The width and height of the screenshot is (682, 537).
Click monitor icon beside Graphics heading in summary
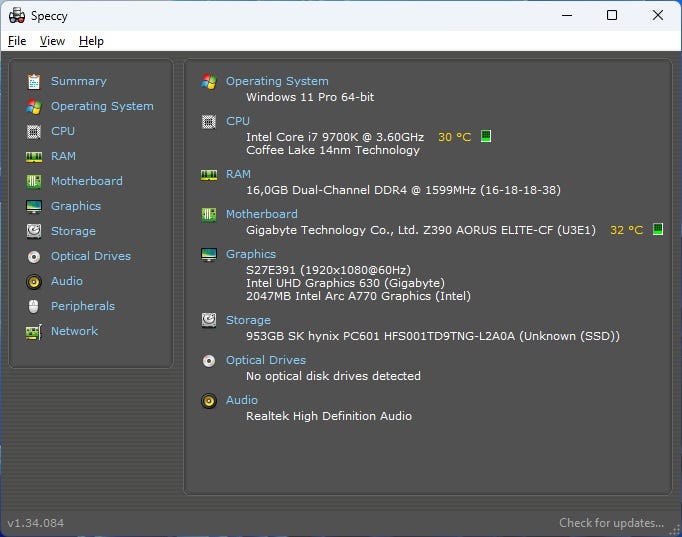point(209,254)
